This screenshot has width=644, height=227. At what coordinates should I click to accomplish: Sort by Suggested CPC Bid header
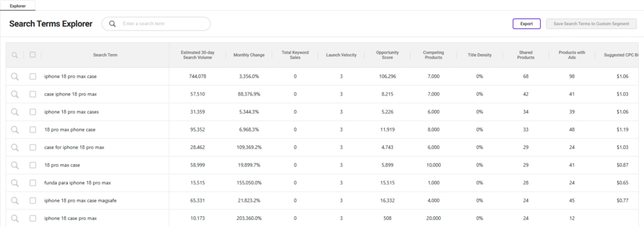[x=620, y=55]
